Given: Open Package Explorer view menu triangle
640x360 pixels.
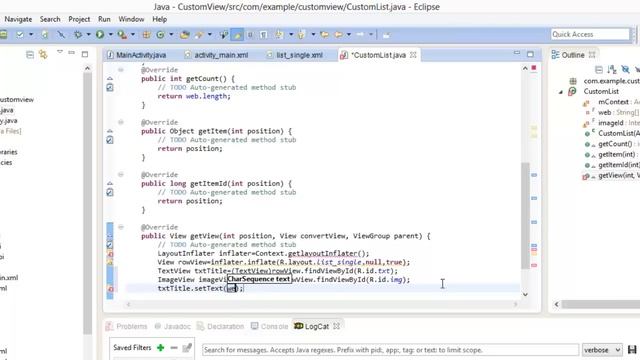Looking at the screenshot, I should click(60, 52).
